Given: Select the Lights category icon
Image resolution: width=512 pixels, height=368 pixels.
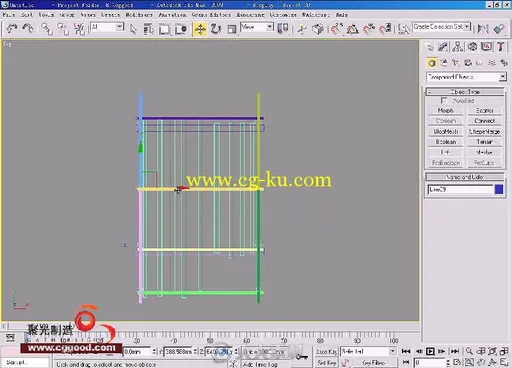Looking at the screenshot, I should (456, 63).
